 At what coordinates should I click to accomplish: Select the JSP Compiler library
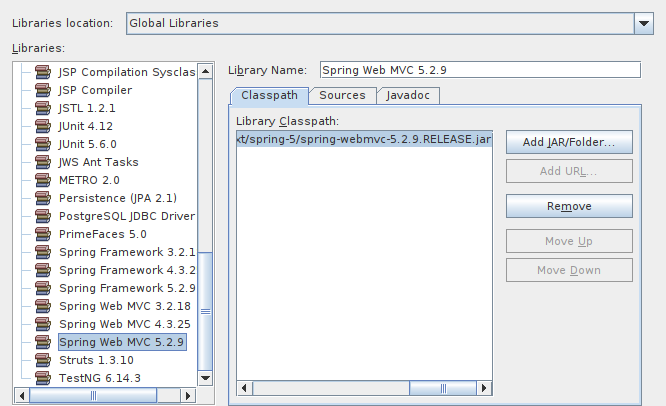96,90
